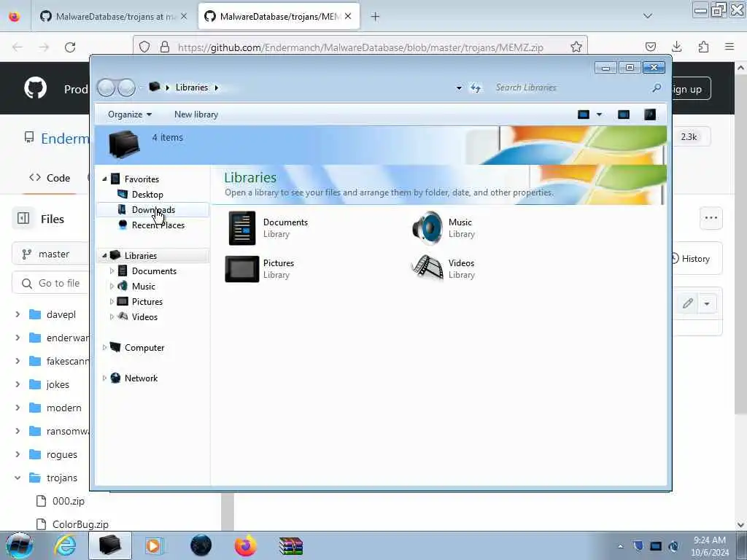Expand Documents in navigation tree

click(112, 271)
